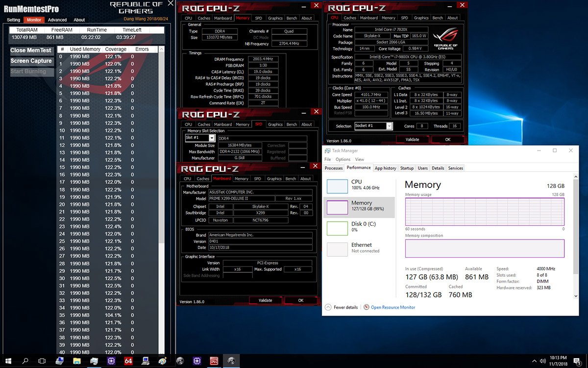Open the Options menu in Task Manager

pos(343,159)
